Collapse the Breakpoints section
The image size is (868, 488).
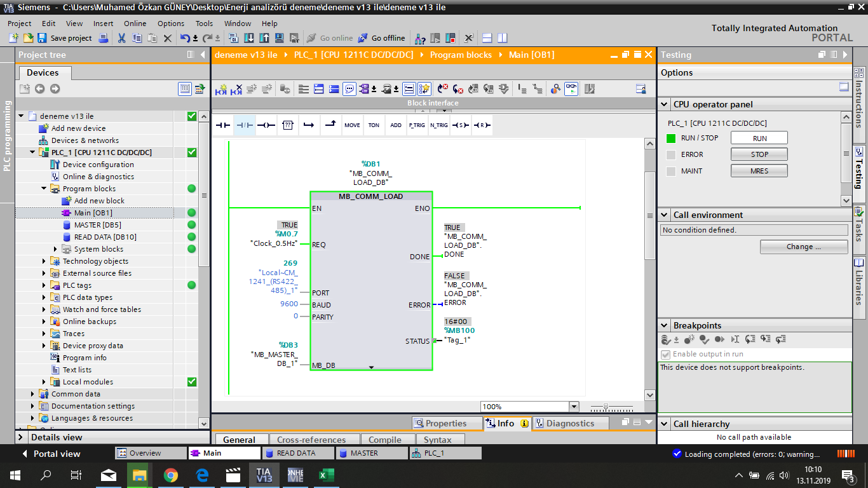click(665, 325)
